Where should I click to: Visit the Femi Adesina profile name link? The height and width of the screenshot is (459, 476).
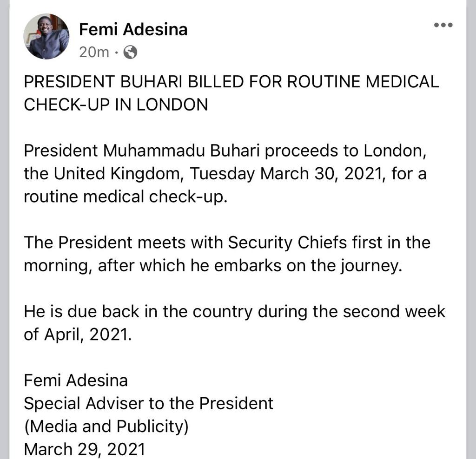point(133,29)
